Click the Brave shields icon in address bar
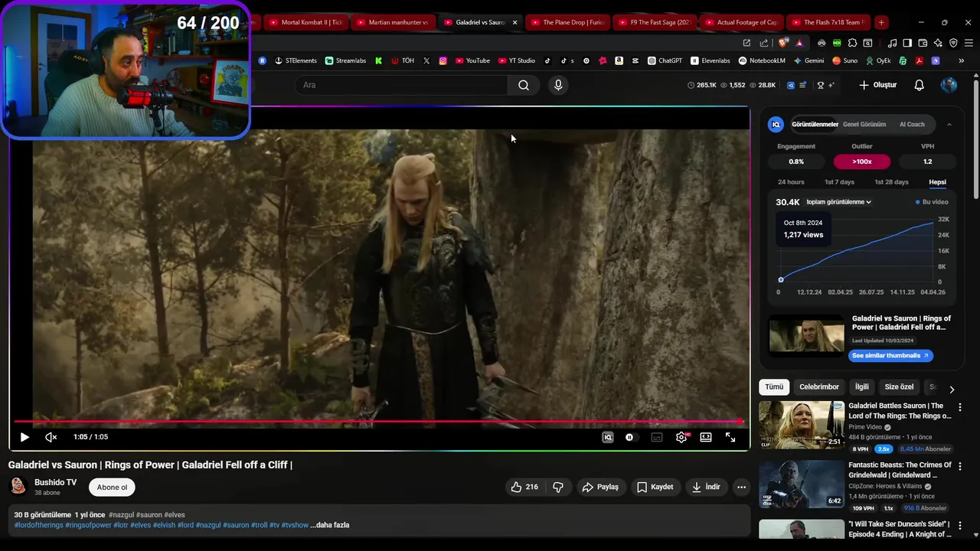This screenshot has width=980, height=551. (782, 43)
